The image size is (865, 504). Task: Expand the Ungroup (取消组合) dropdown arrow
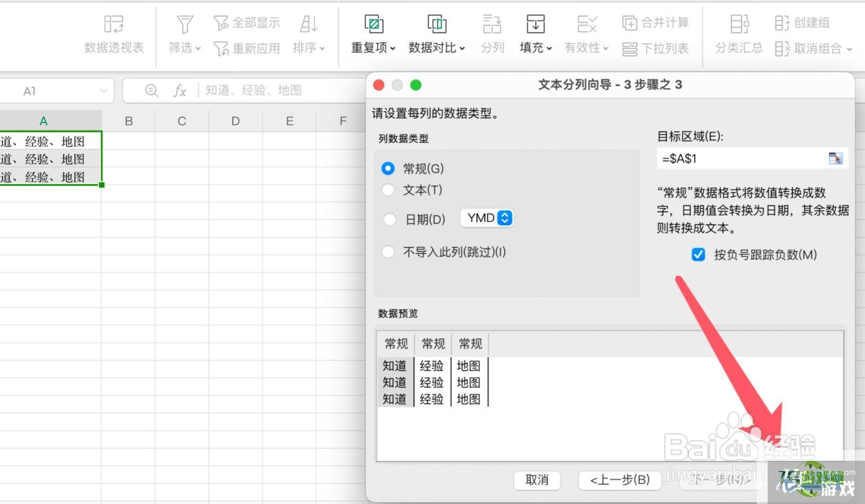[849, 49]
